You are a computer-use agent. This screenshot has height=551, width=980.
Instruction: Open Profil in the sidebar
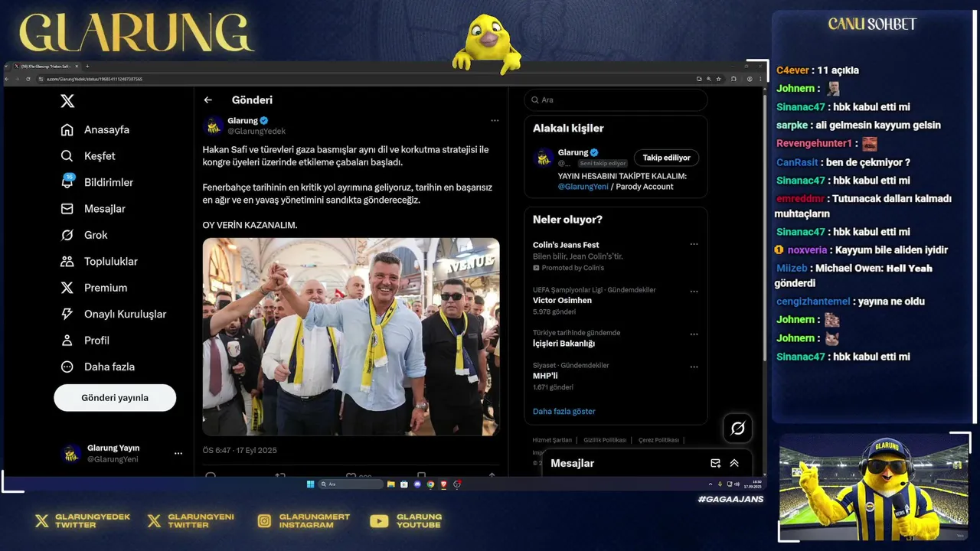85,341
